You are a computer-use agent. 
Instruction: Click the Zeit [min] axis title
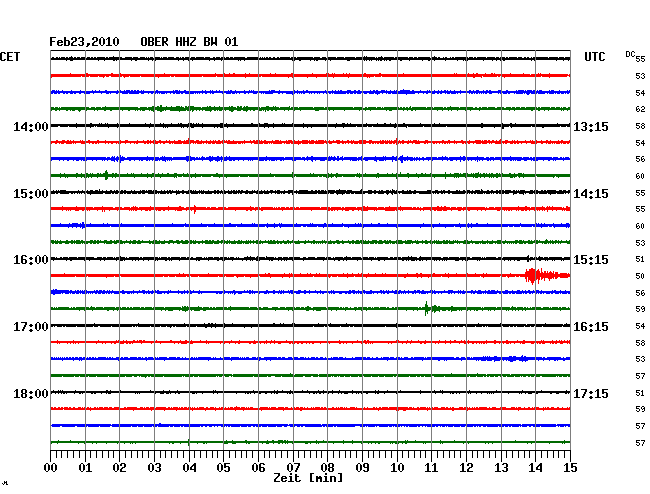[308, 478]
